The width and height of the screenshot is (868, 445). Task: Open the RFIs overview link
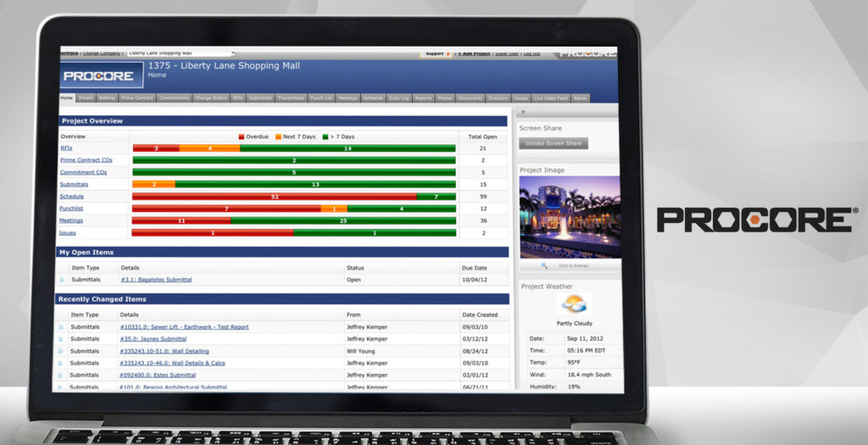coord(66,148)
